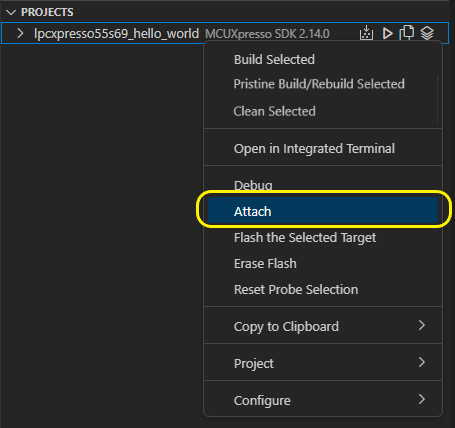Click the copy files icon

click(407, 33)
